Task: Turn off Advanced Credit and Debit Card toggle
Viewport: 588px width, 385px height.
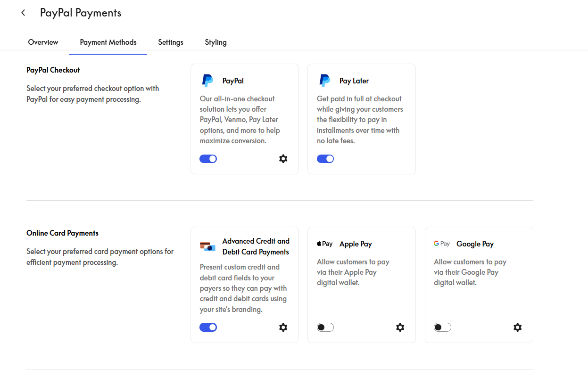Action: point(208,327)
